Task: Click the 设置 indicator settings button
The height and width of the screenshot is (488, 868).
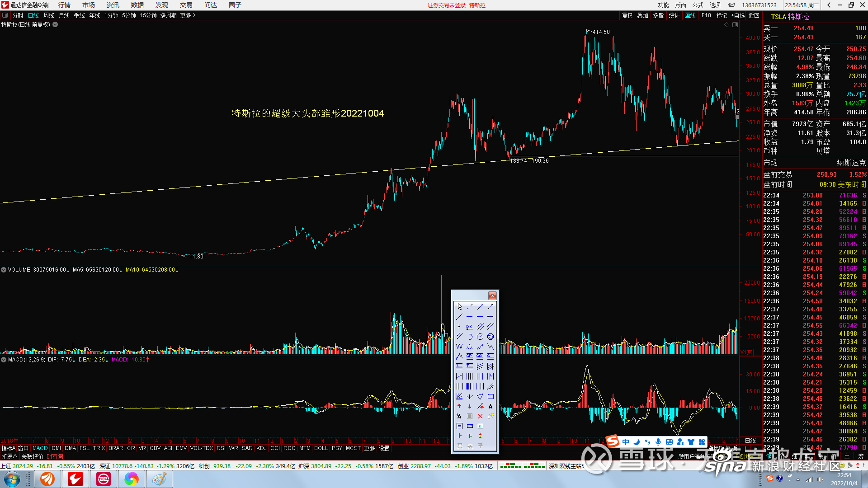Action: [384, 448]
